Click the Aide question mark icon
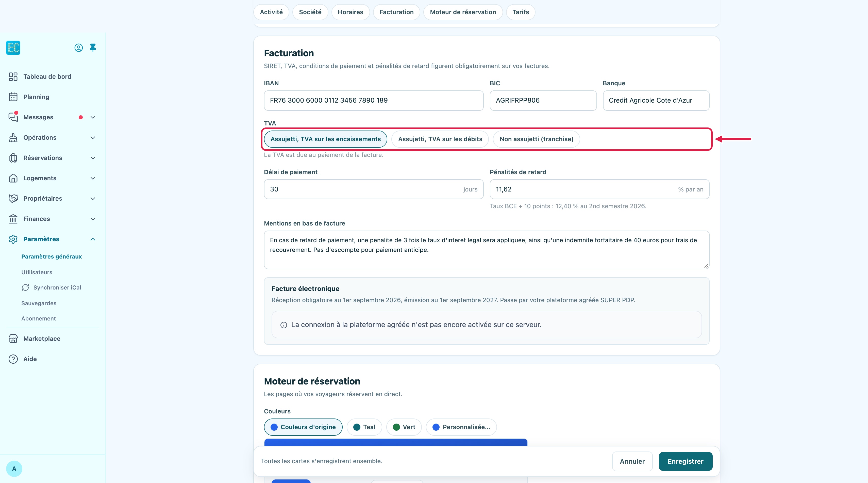Image resolution: width=868 pixels, height=483 pixels. tap(13, 359)
